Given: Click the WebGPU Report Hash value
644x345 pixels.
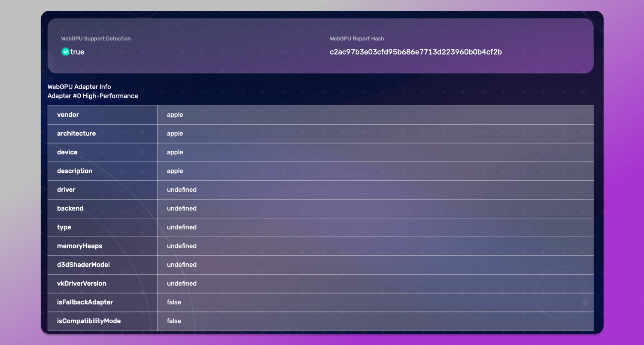Looking at the screenshot, I should pyautogui.click(x=416, y=52).
